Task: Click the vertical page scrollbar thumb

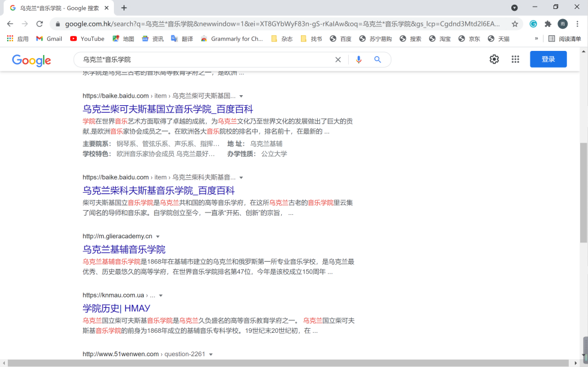Action: click(x=583, y=193)
